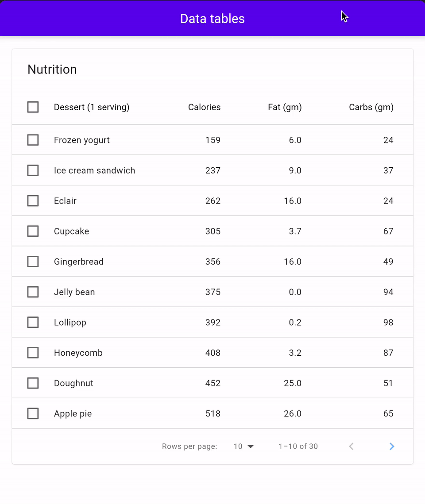Click the previous page left chevron
The height and width of the screenshot is (504, 425).
click(351, 446)
